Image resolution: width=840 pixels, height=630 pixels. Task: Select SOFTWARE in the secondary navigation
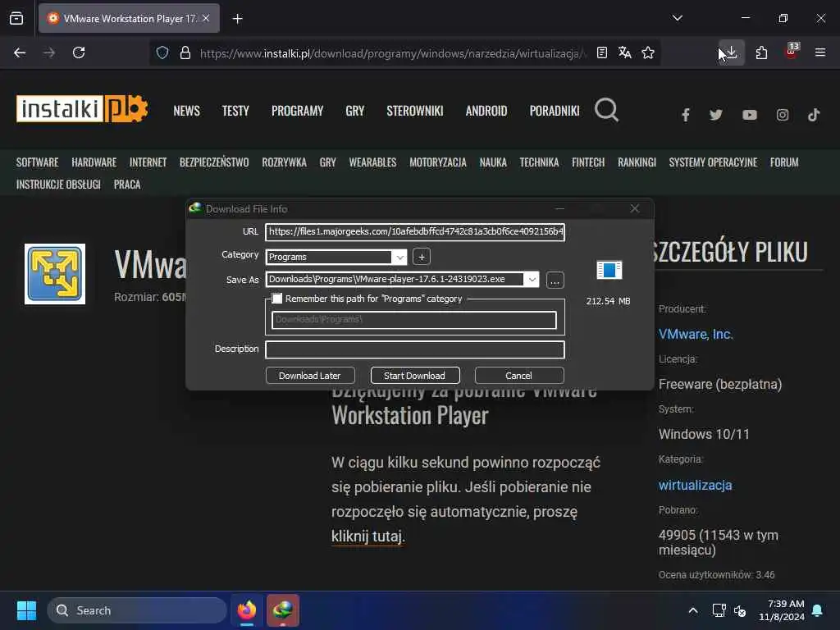point(37,162)
